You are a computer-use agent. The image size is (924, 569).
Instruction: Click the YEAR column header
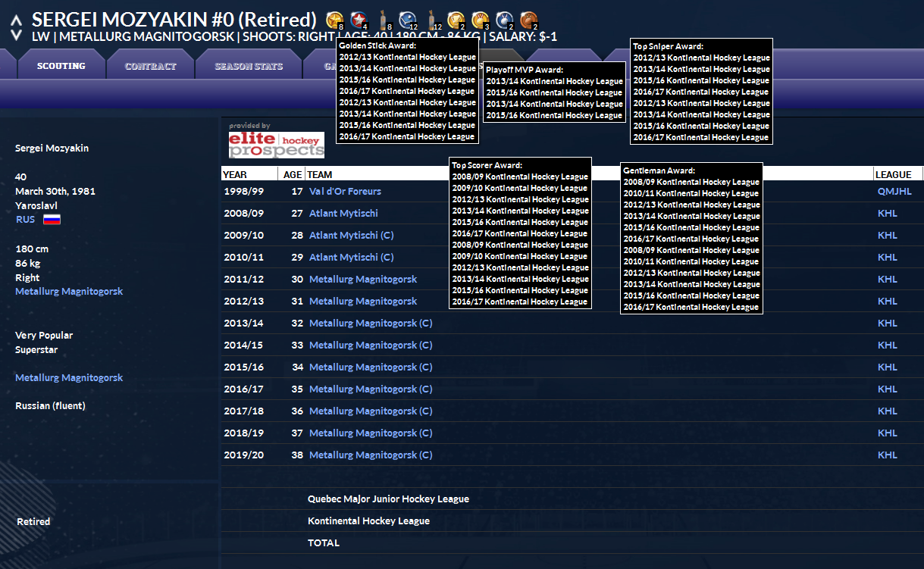pyautogui.click(x=235, y=174)
